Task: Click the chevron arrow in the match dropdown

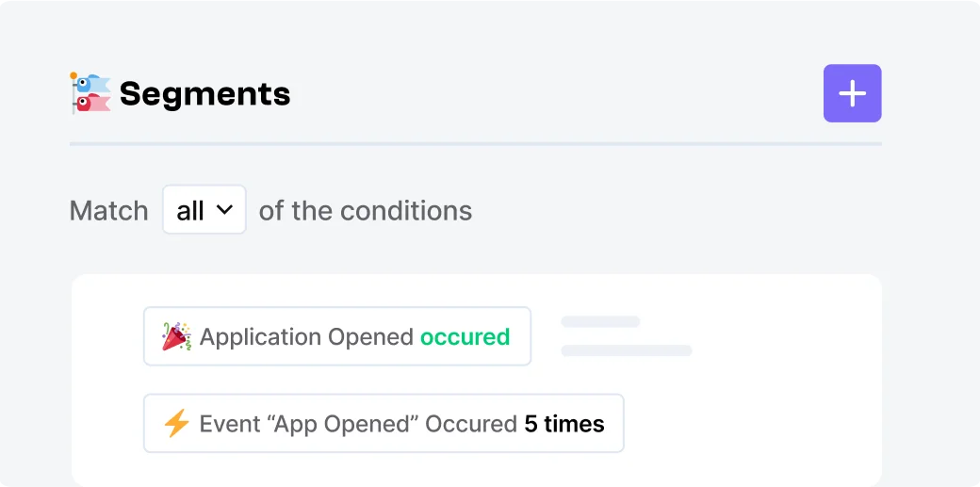Action: click(224, 210)
